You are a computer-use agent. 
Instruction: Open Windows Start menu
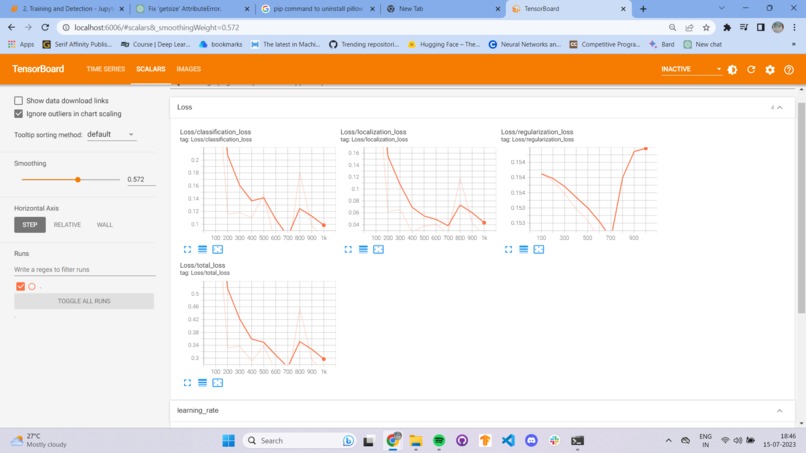pyautogui.click(x=229, y=441)
